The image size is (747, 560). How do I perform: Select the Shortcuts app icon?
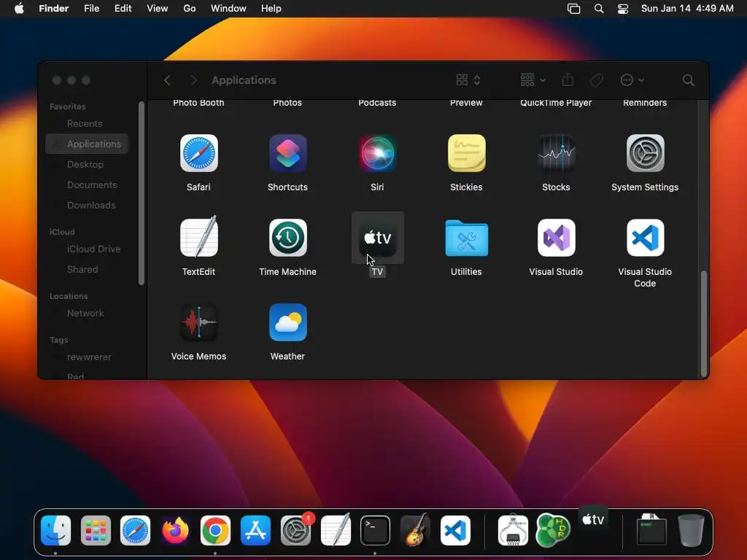(287, 153)
